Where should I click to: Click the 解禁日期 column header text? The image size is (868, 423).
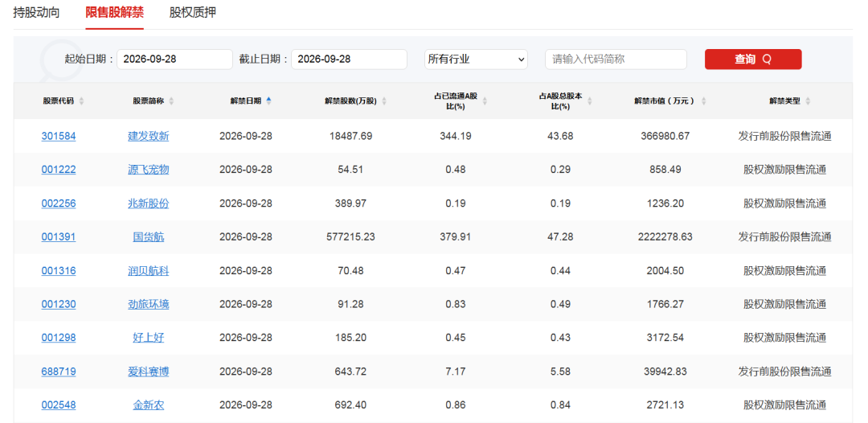(246, 101)
